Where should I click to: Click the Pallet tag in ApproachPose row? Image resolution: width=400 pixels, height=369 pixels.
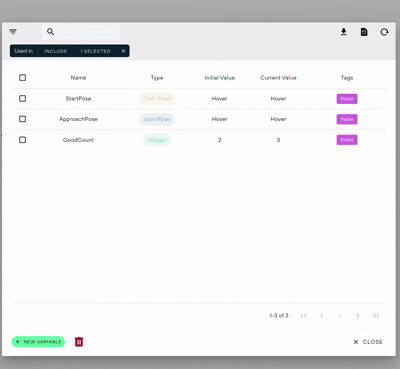347,119
